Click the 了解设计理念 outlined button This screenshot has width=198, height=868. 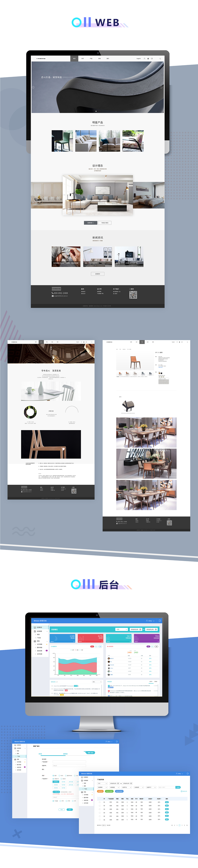coord(105,223)
